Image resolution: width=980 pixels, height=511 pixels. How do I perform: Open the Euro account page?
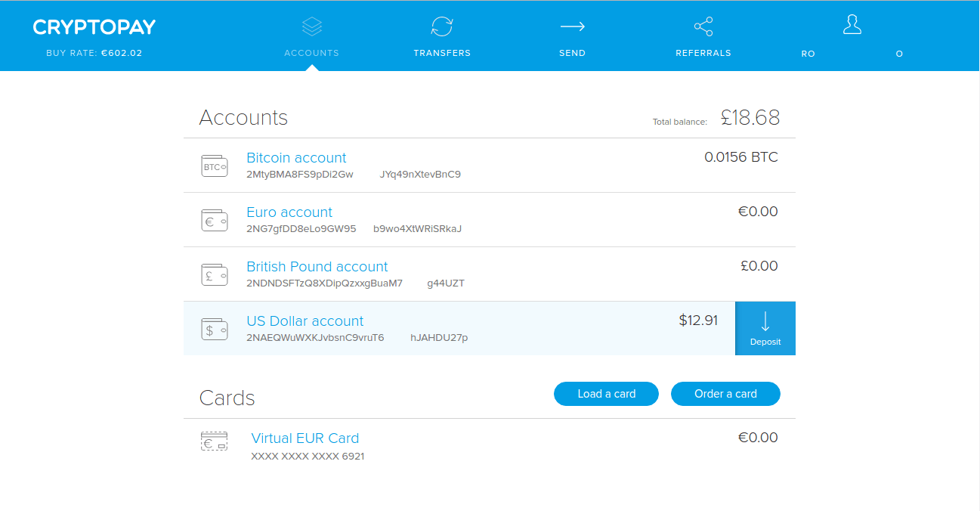point(289,212)
